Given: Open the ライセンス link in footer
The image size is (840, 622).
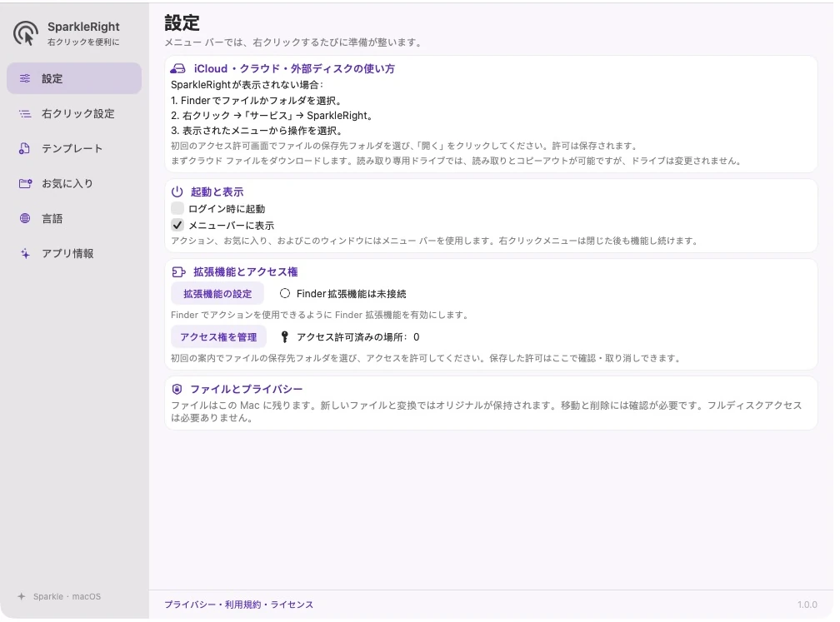Looking at the screenshot, I should (x=292, y=605).
